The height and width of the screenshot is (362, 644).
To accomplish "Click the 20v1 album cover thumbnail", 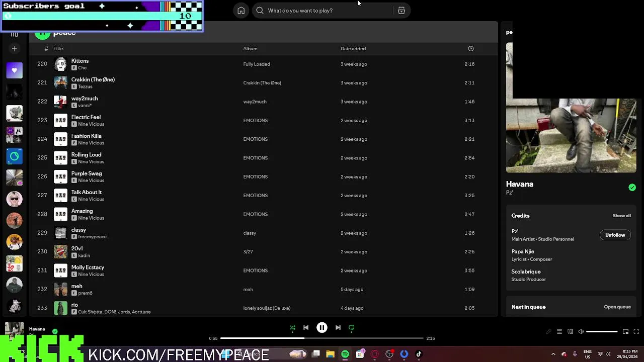I will click(x=60, y=252).
